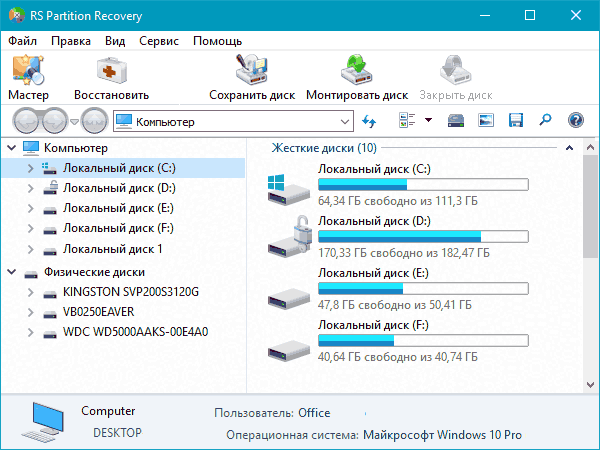Screen dimensions: 600x450
Task: Select Локальный диск (C:) in tree
Action: tap(119, 168)
